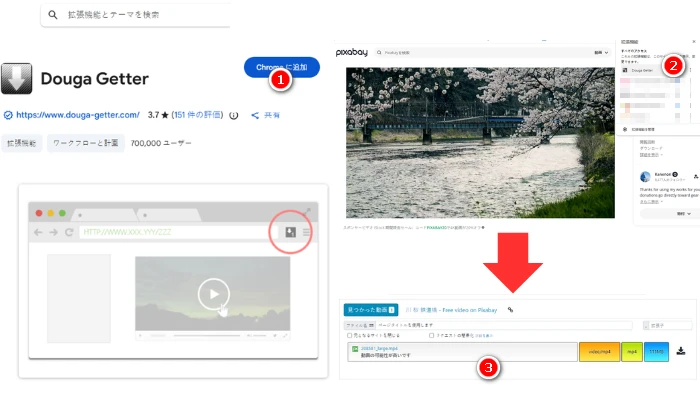Select the 拡張機能 category chip
The width and height of the screenshot is (700, 400).
pos(21,143)
